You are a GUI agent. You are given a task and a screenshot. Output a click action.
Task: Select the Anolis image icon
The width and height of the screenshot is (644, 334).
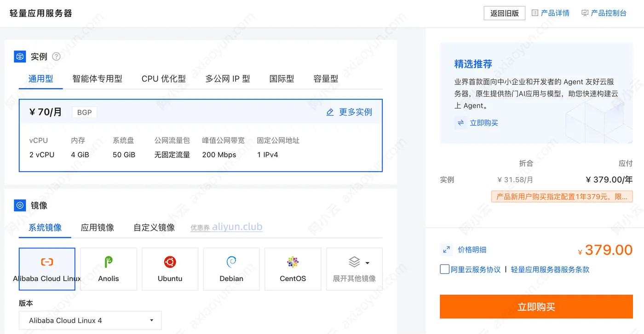coord(109,262)
